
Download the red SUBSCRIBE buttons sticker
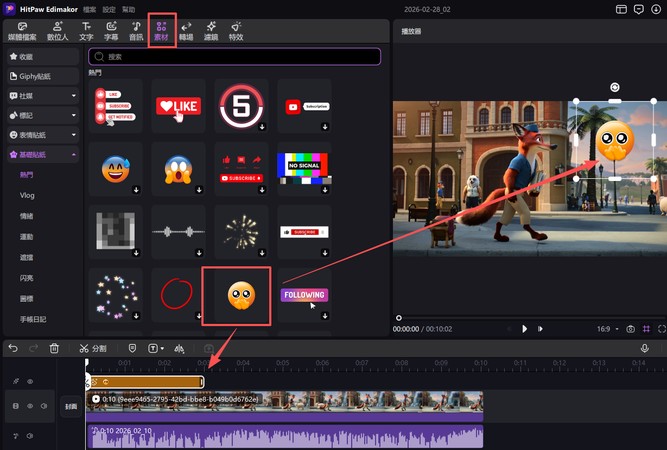262,190
